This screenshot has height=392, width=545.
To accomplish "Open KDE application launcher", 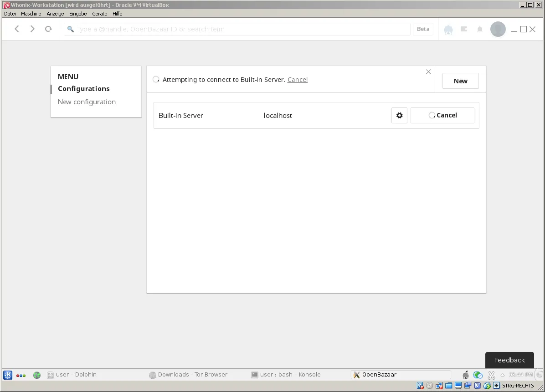I will click(8, 375).
